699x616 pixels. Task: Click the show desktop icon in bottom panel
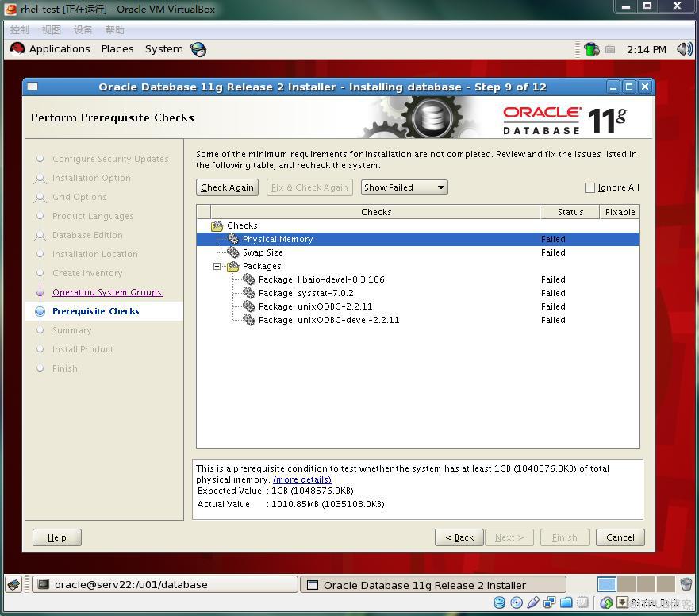pos(13,584)
